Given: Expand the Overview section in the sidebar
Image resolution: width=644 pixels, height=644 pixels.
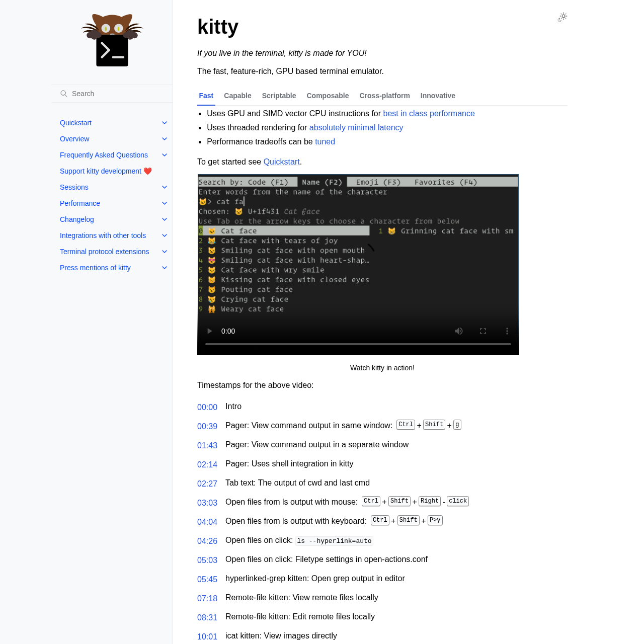Looking at the screenshot, I should [164, 138].
